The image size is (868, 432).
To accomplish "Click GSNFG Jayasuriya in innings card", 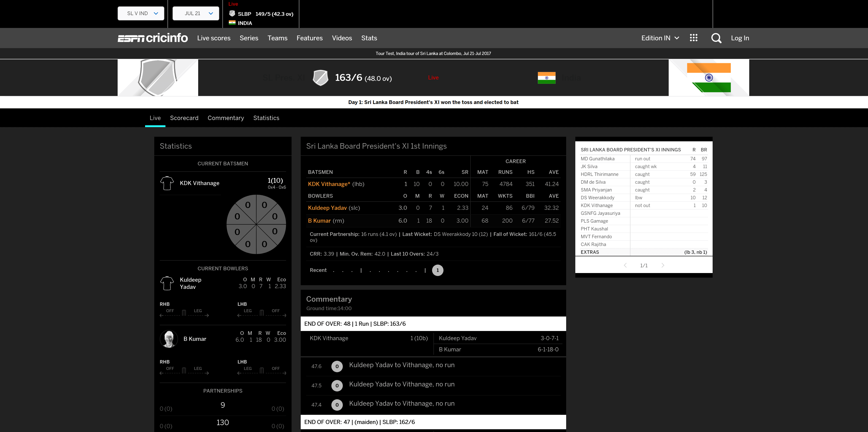I will (x=600, y=213).
